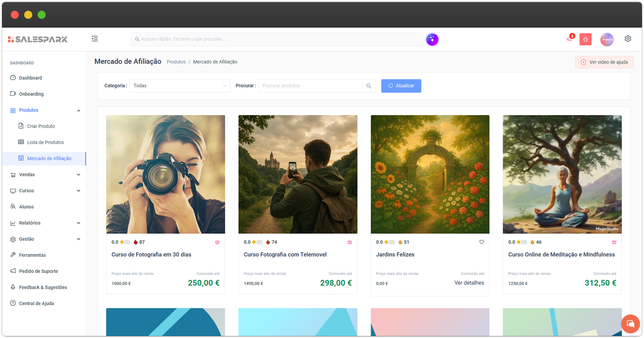Click the red bug report icon
This screenshot has width=644, height=338.
(x=585, y=39)
